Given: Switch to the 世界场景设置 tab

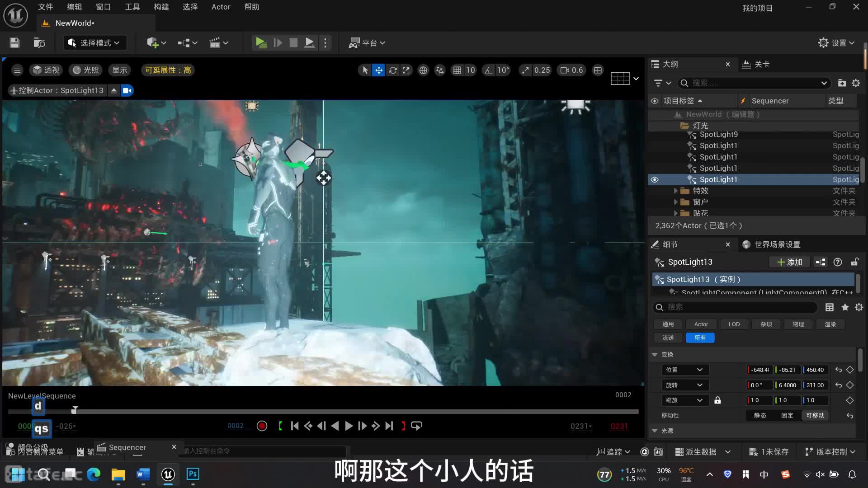Looking at the screenshot, I should [x=772, y=244].
